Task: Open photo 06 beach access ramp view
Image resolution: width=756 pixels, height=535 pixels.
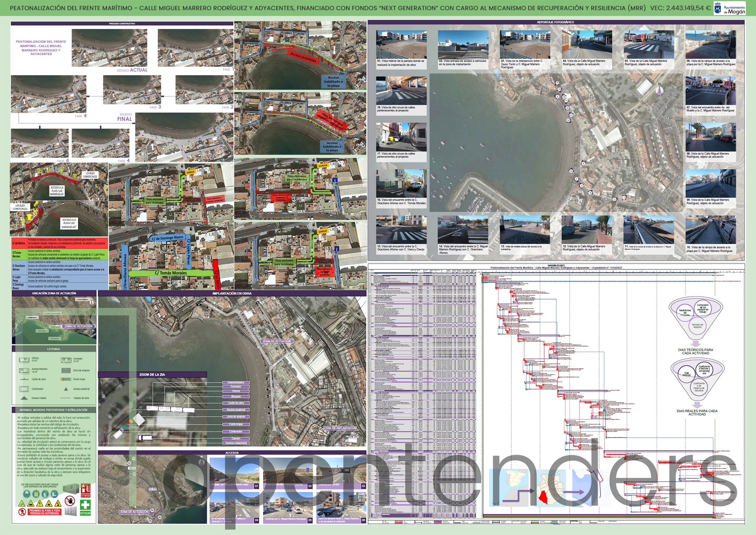Action: 711,45
